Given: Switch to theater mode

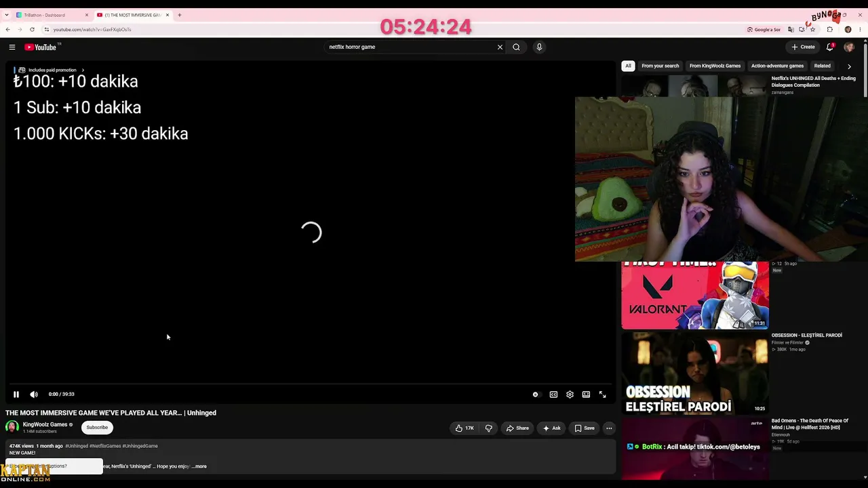Looking at the screenshot, I should 586,394.
